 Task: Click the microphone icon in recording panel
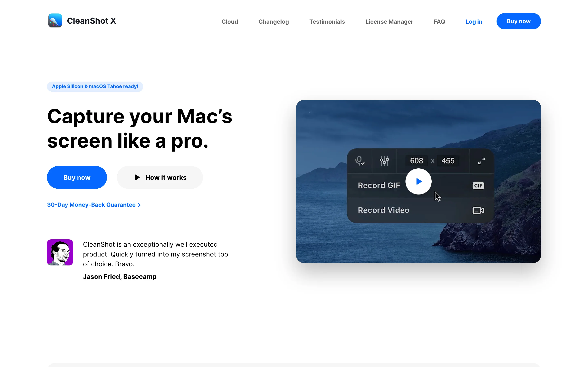(359, 161)
